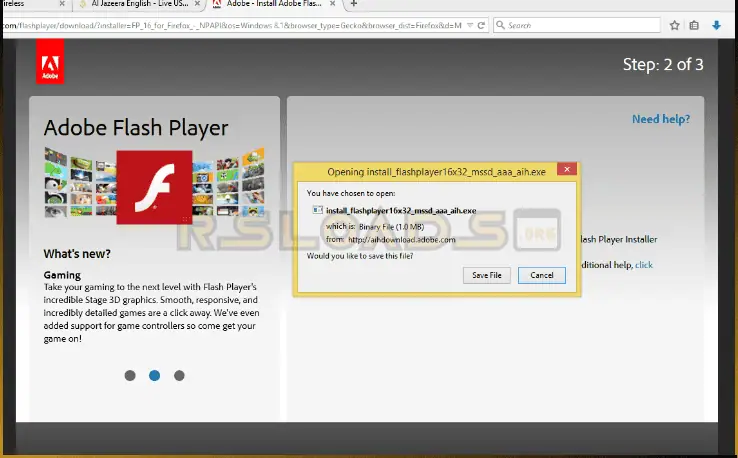Select the first carousel dot

point(130,376)
